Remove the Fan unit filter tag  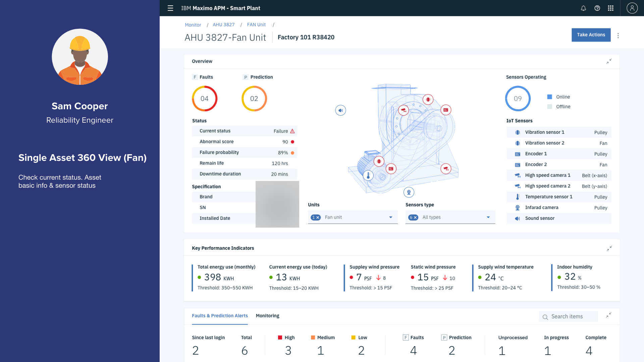point(318,218)
